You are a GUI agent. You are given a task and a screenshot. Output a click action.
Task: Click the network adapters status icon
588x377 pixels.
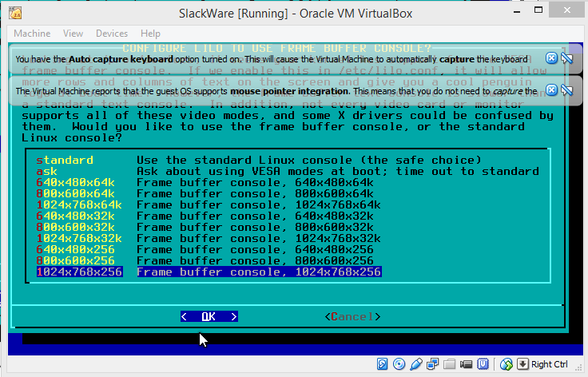tap(433, 364)
